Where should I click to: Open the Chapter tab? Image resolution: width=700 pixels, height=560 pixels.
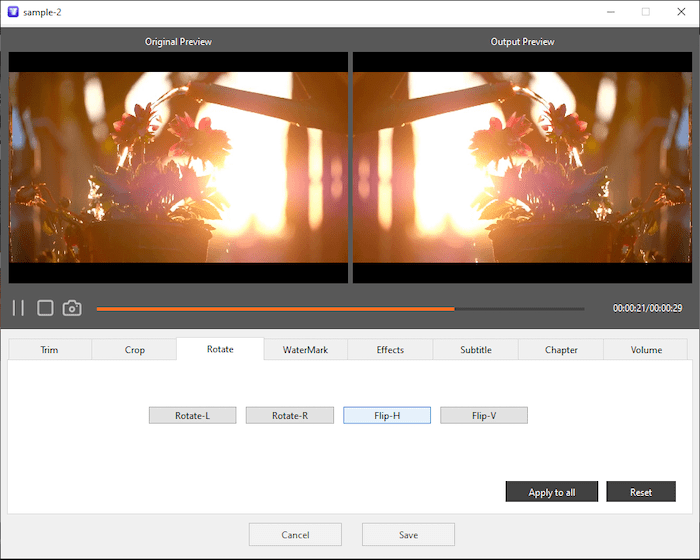coord(561,350)
